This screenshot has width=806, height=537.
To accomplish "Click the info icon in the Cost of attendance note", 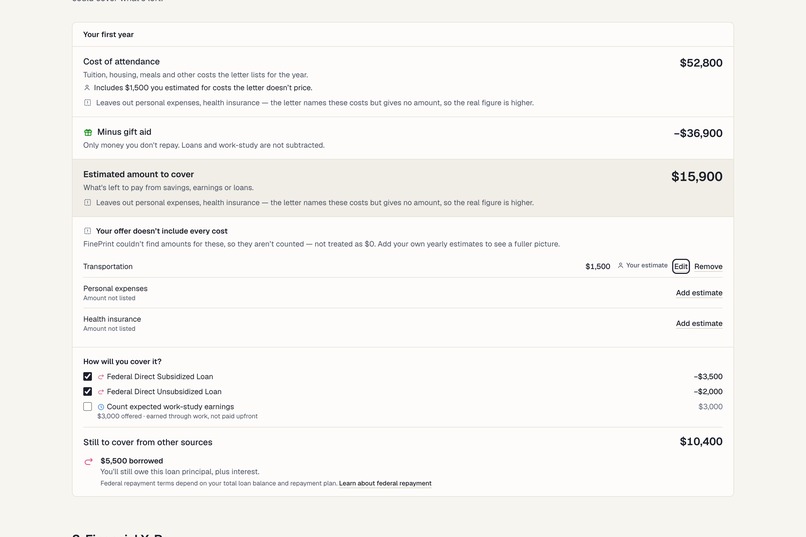I will (x=87, y=103).
